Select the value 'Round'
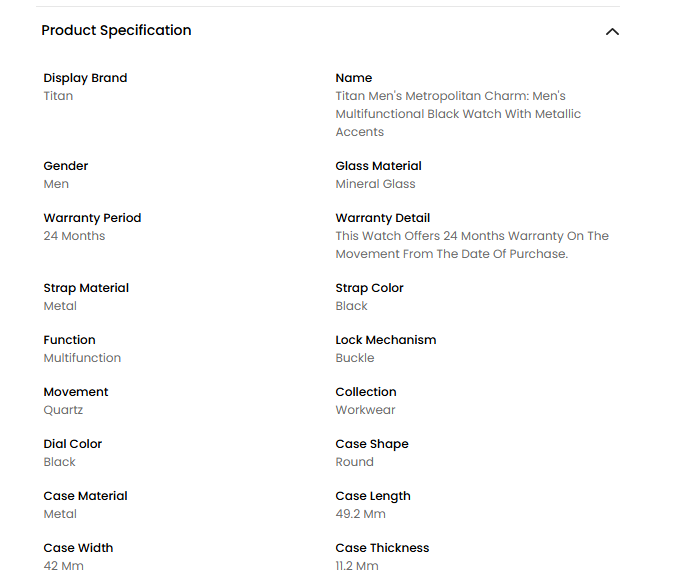The image size is (683, 587). pos(355,462)
